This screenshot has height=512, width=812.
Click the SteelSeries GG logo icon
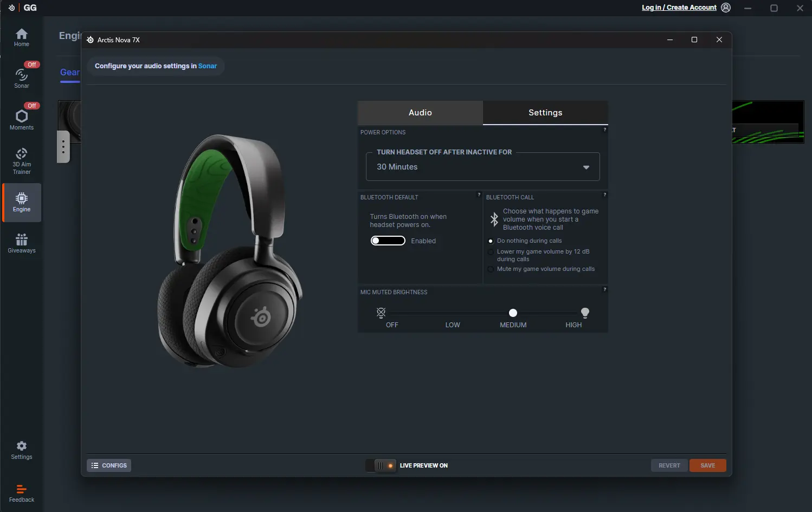click(x=11, y=8)
